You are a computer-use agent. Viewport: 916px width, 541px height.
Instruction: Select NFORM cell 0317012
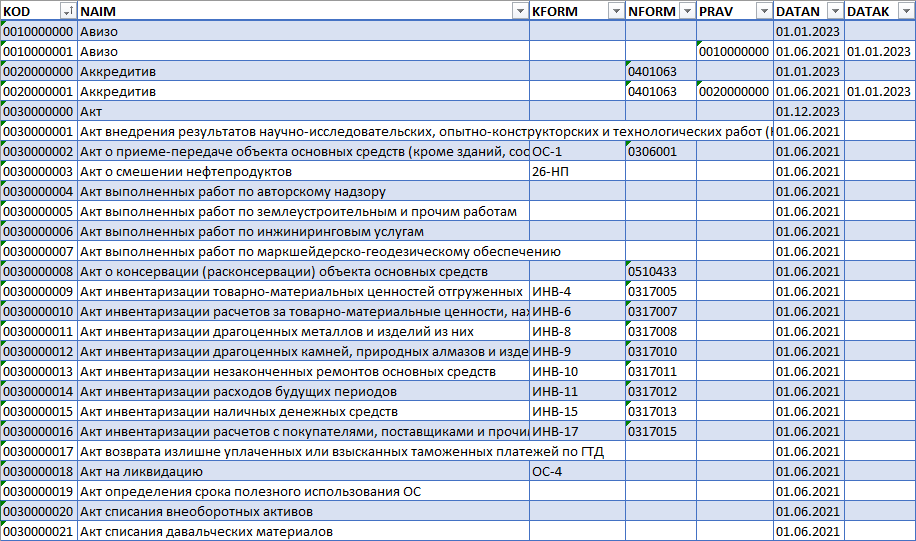click(661, 391)
